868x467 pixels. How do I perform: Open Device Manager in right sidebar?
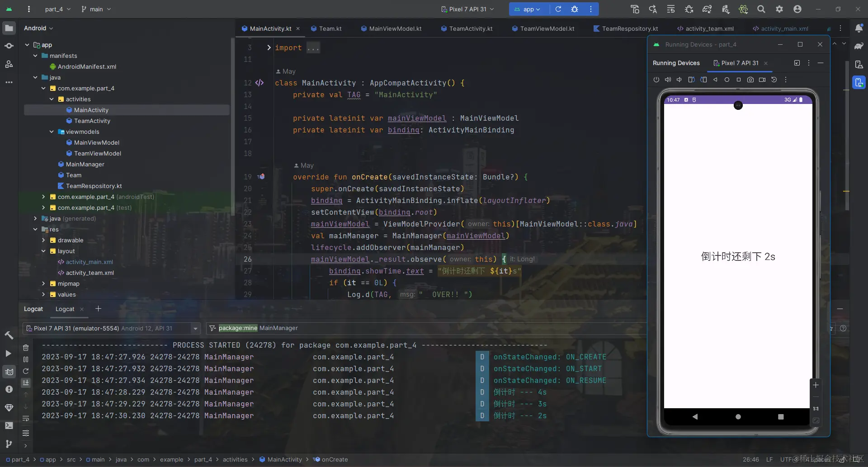point(859,64)
